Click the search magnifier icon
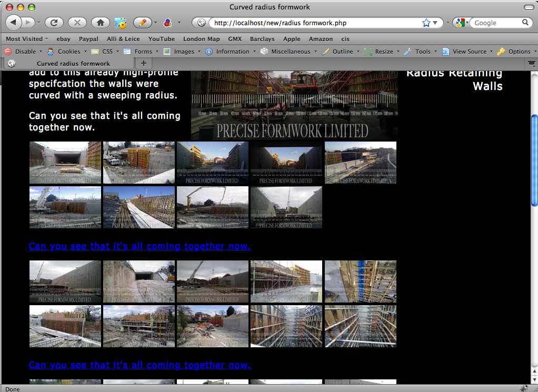The height and width of the screenshot is (392, 538). [525, 23]
